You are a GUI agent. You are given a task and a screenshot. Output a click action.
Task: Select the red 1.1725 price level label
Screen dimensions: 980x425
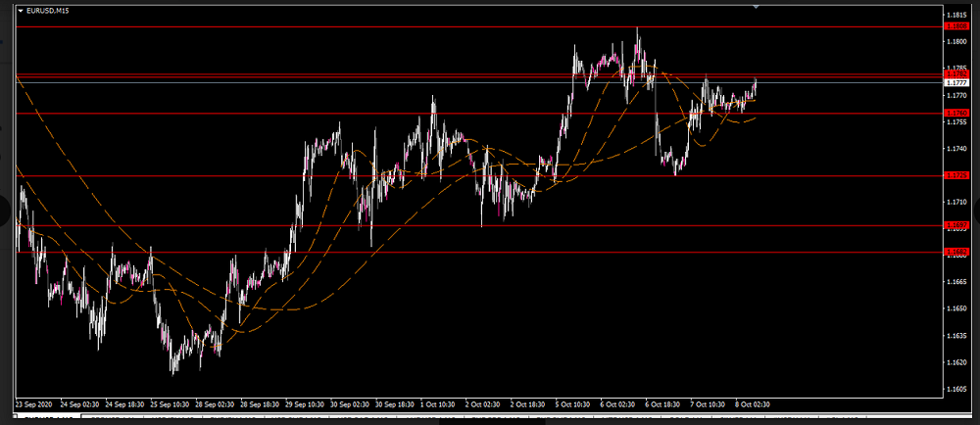pos(956,176)
